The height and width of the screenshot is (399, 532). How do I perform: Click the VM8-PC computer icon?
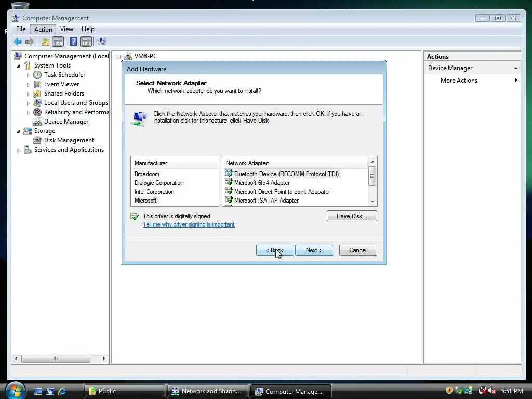click(x=128, y=56)
